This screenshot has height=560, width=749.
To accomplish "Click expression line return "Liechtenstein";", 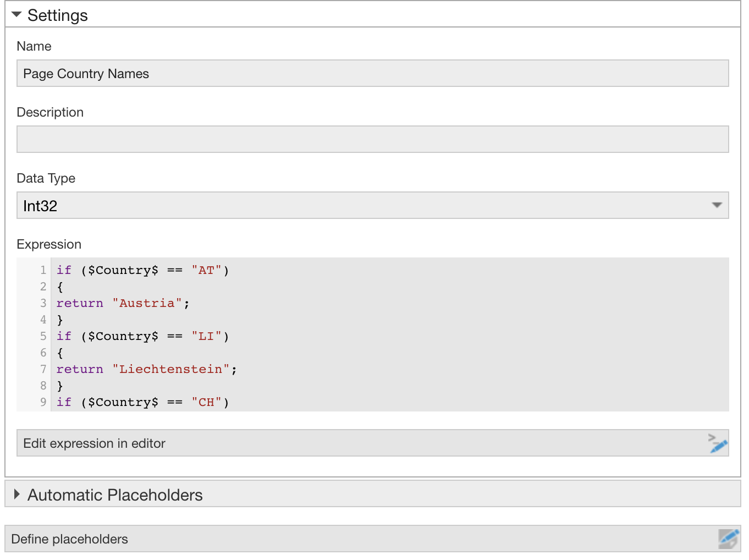I will [x=146, y=369].
